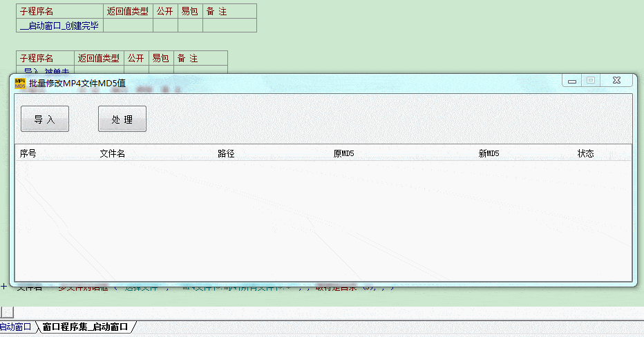Click the horizontal scrollbar left box
644x337 pixels.
(6, 312)
